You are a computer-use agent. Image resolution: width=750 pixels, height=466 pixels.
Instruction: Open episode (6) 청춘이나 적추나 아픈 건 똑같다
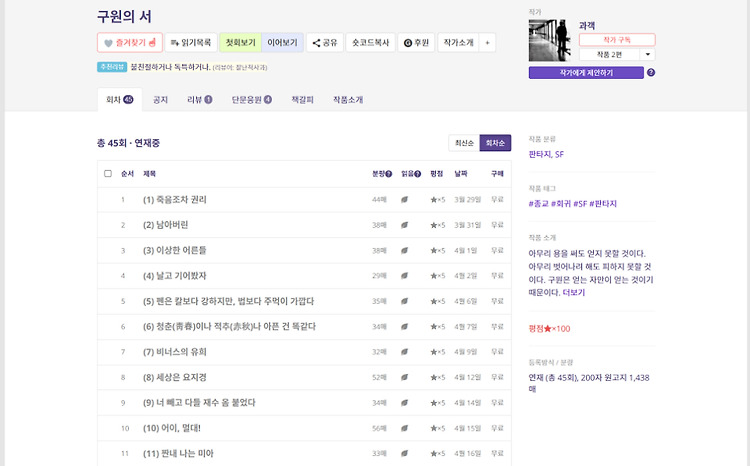230,326
